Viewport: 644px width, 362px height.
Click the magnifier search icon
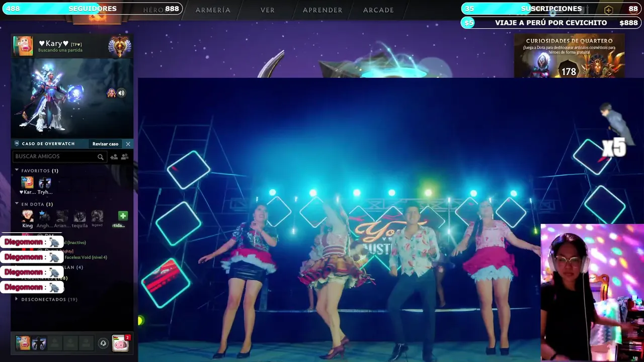(x=101, y=157)
